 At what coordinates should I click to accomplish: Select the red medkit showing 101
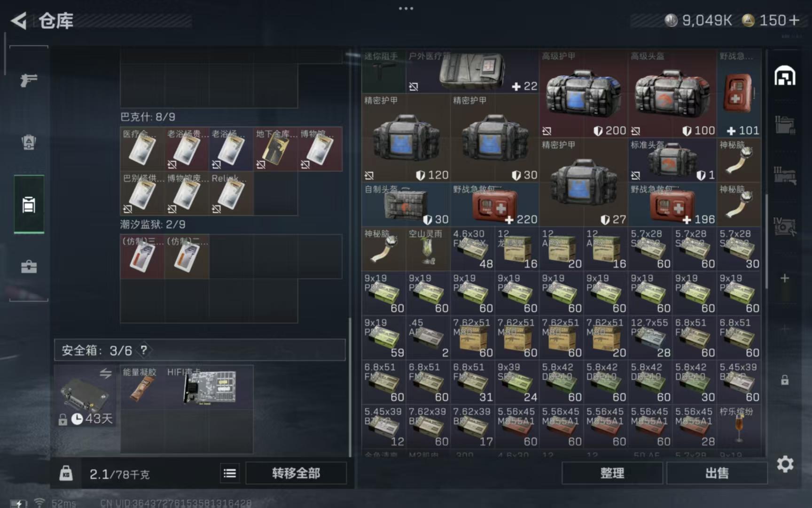[739, 93]
